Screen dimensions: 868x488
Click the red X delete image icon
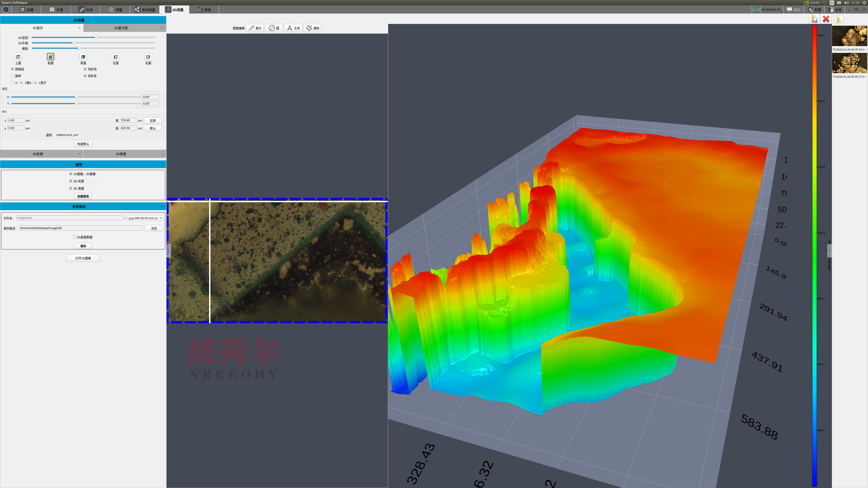(x=826, y=19)
